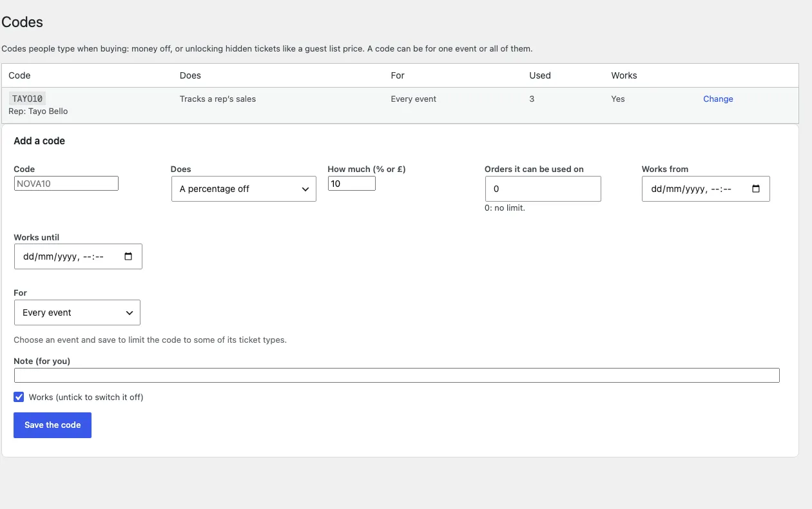Click the Works column header
This screenshot has width=812, height=509.
624,75
